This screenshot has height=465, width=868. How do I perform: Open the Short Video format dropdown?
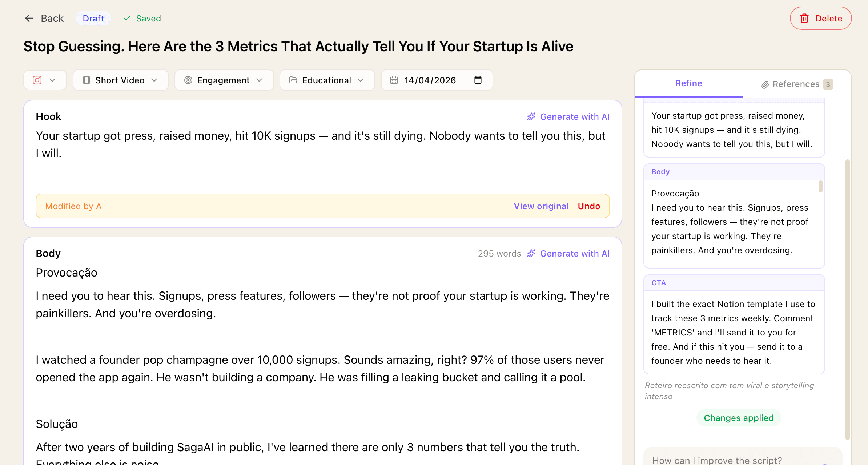click(121, 80)
